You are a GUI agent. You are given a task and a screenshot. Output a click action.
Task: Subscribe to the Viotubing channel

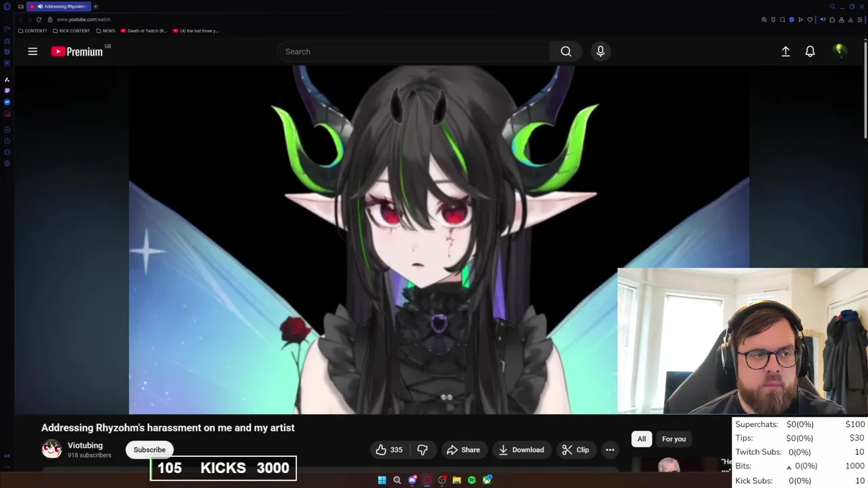point(149,450)
